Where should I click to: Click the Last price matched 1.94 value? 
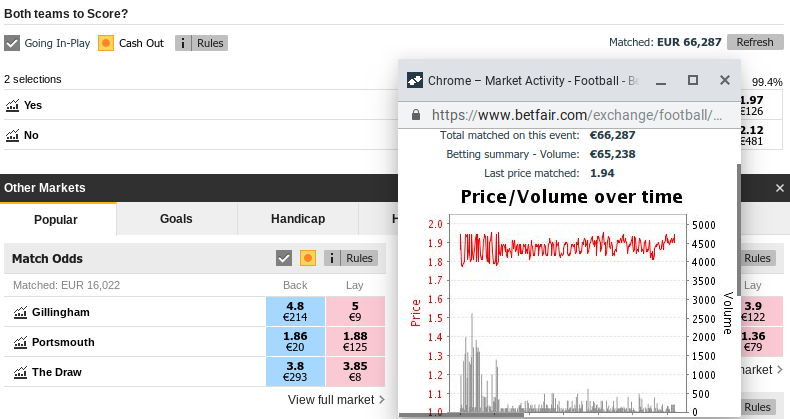tap(602, 173)
